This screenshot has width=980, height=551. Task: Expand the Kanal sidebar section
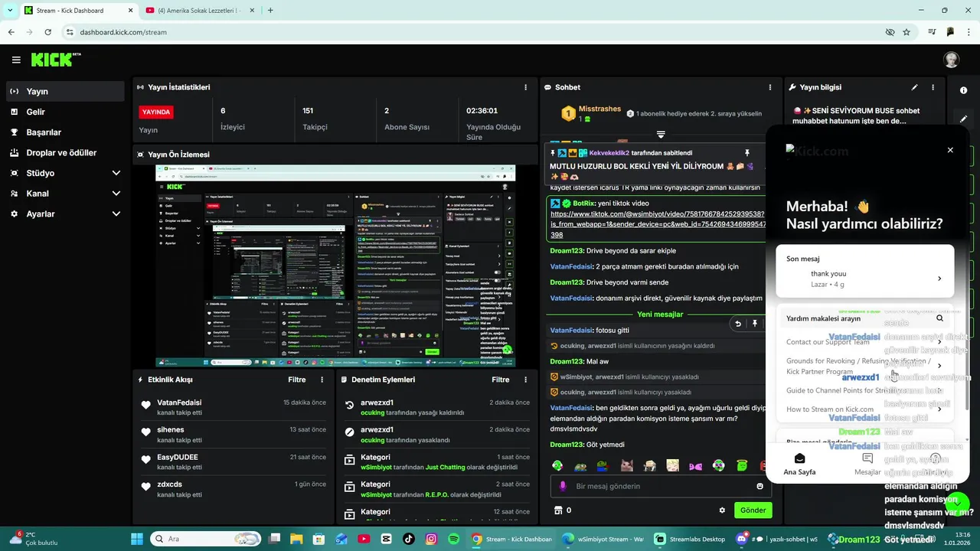pos(64,194)
